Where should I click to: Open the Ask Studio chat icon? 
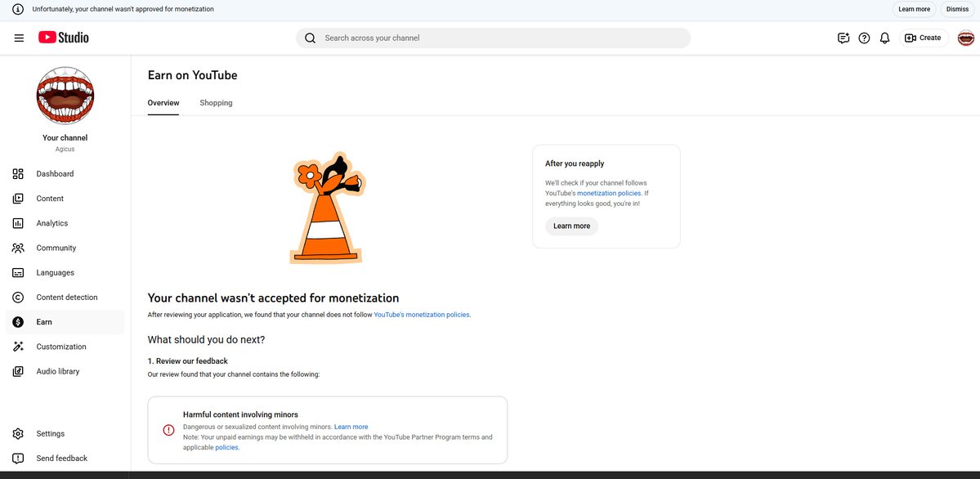pyautogui.click(x=844, y=38)
